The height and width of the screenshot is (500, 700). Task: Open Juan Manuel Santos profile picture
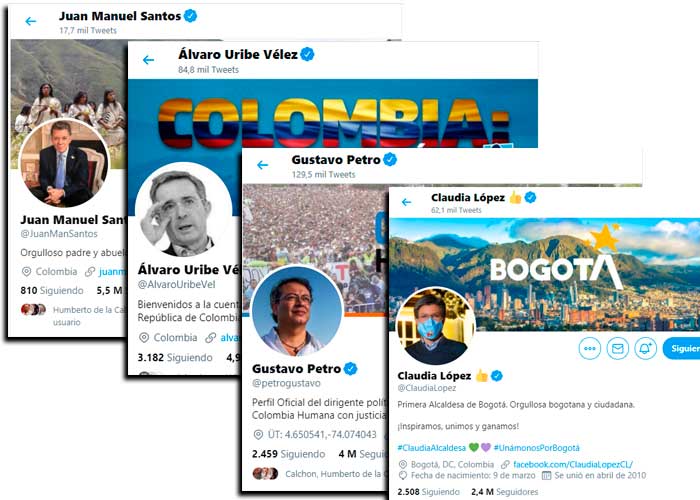(x=64, y=163)
